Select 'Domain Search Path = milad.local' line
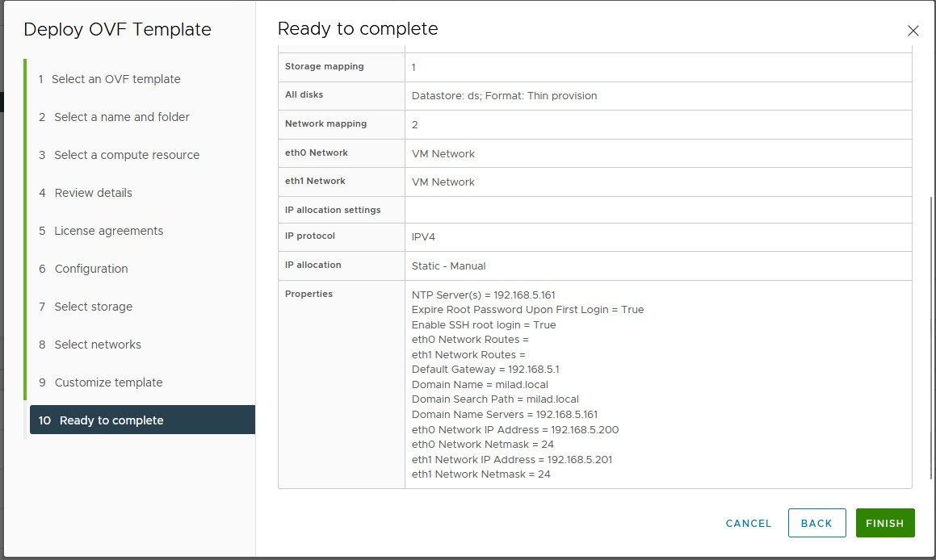 tap(495, 399)
